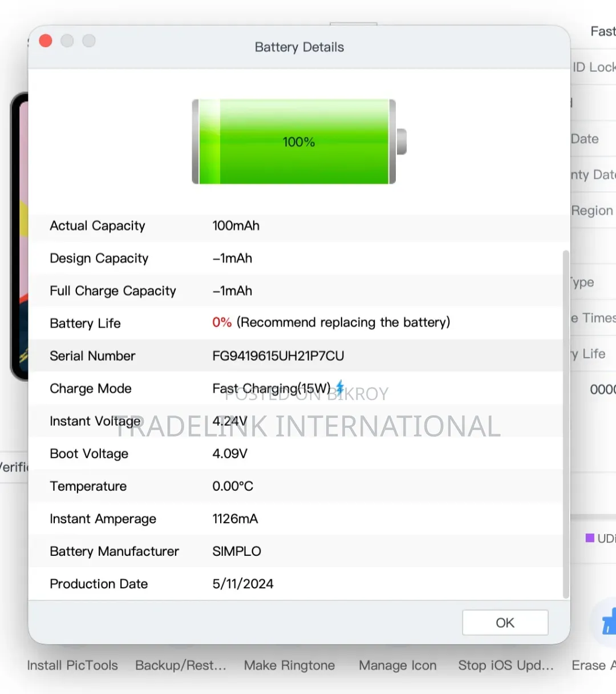Click the Instant Voltage label
The width and height of the screenshot is (616, 694).
[x=95, y=421]
